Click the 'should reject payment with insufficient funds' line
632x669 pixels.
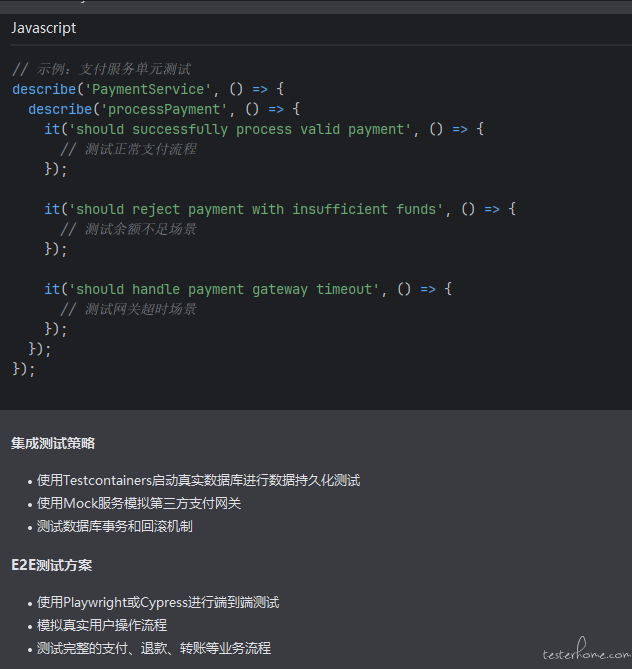(280, 209)
